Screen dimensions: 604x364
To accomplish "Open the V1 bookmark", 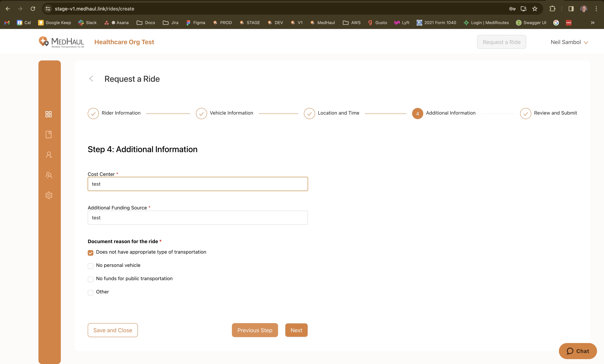I will pyautogui.click(x=297, y=23).
